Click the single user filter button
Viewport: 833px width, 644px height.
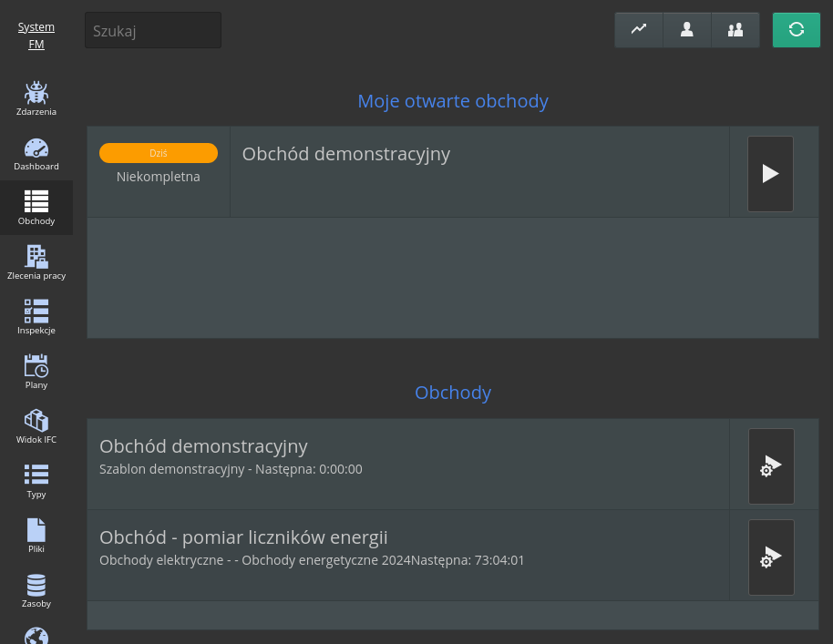click(x=687, y=30)
